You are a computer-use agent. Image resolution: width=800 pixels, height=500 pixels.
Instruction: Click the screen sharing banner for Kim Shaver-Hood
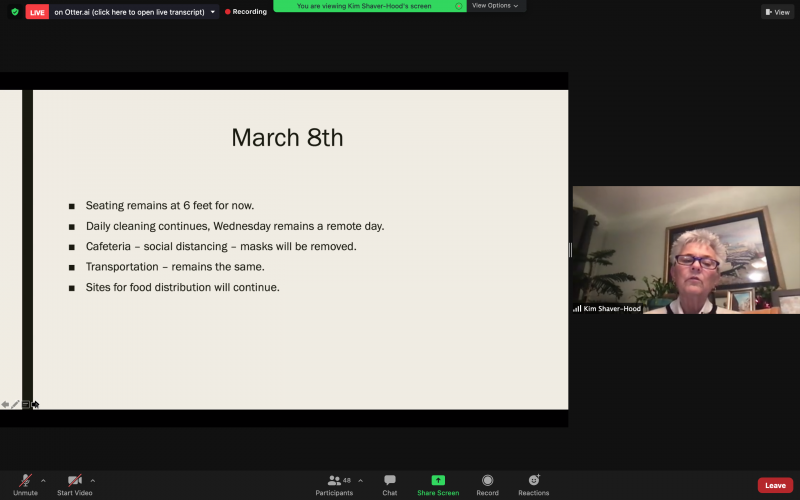click(370, 6)
